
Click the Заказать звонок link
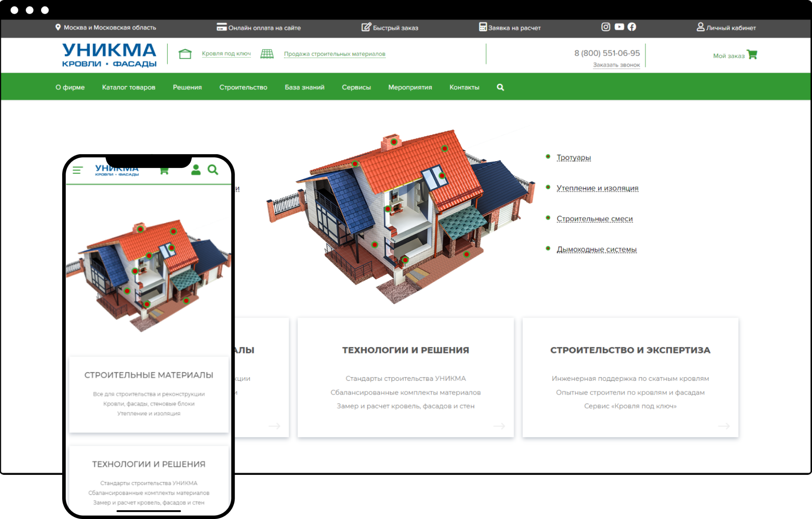[616, 65]
